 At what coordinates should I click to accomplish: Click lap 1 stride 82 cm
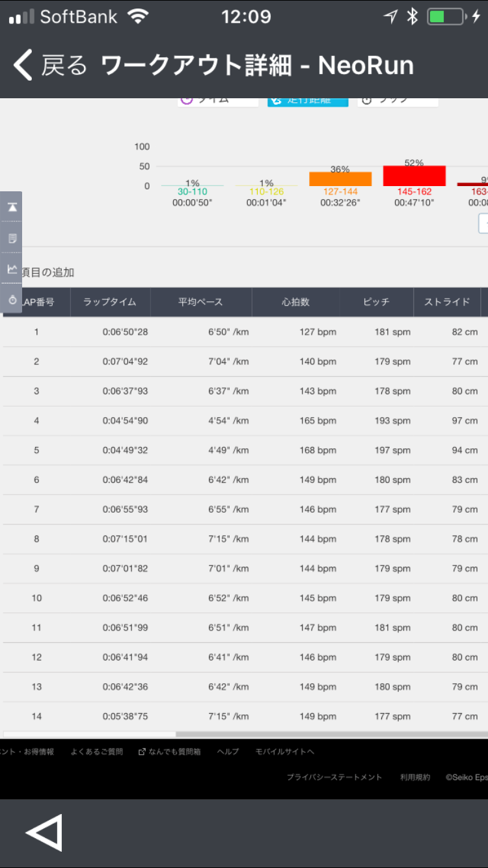(465, 332)
